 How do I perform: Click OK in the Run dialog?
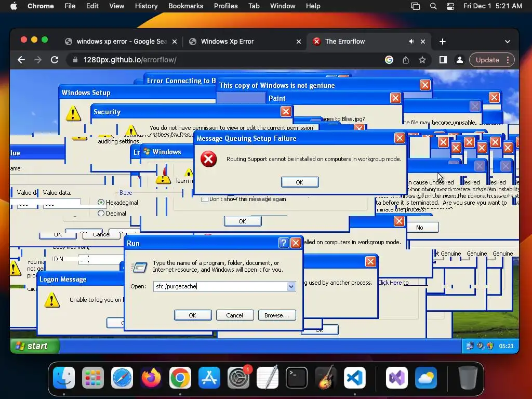point(193,315)
